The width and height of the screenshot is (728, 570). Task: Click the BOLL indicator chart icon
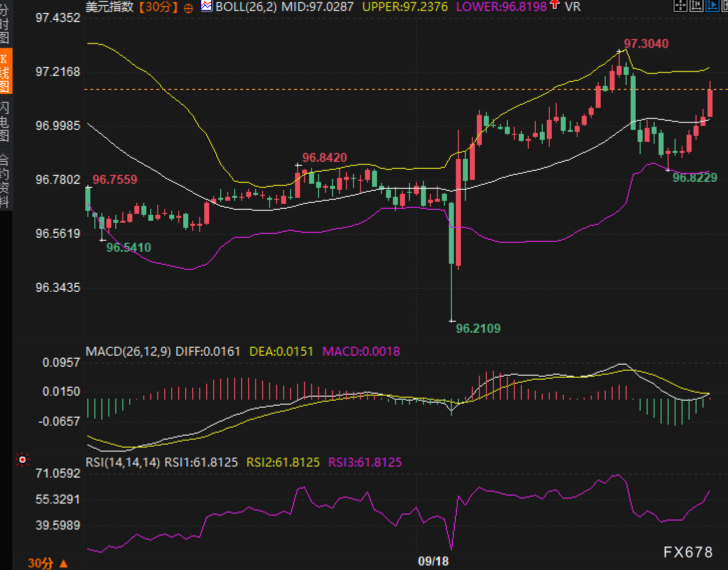coord(206,6)
